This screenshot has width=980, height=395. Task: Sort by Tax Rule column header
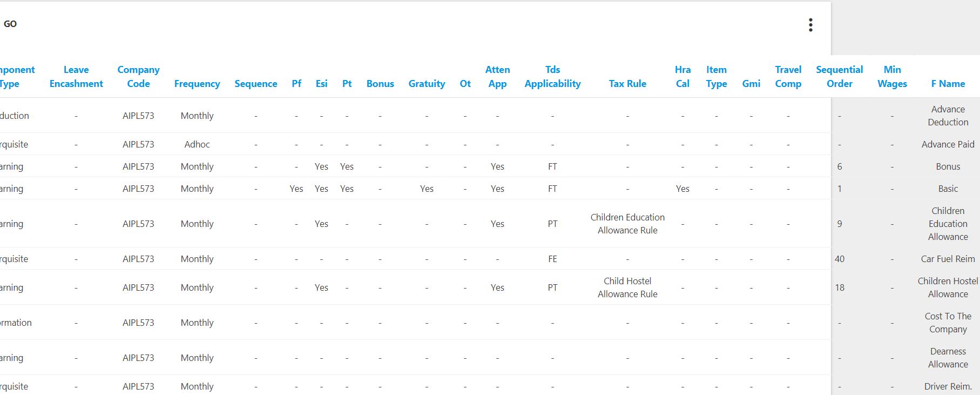[x=627, y=84]
